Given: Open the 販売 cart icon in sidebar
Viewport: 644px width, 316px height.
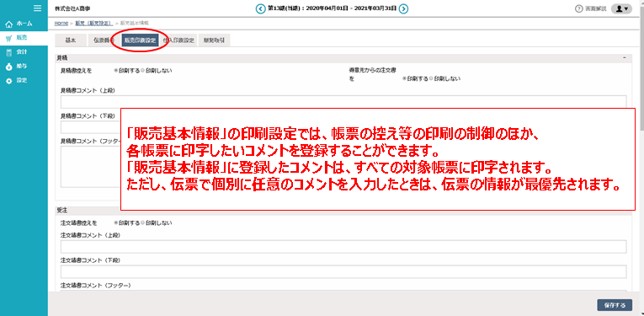Looking at the screenshot, I should point(9,38).
